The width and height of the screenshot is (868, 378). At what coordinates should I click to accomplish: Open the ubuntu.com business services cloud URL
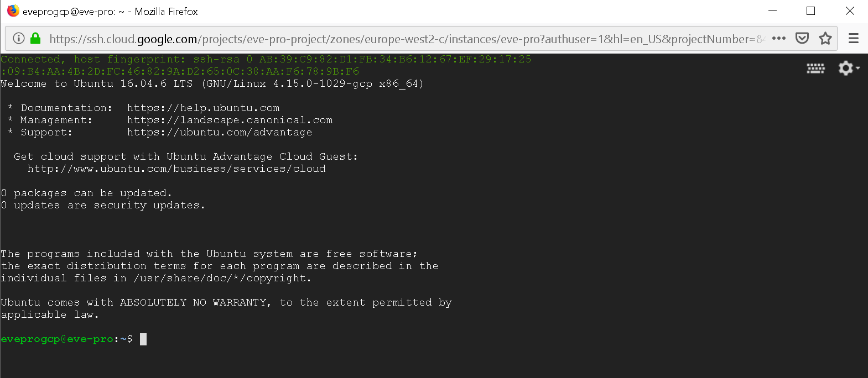coord(176,169)
